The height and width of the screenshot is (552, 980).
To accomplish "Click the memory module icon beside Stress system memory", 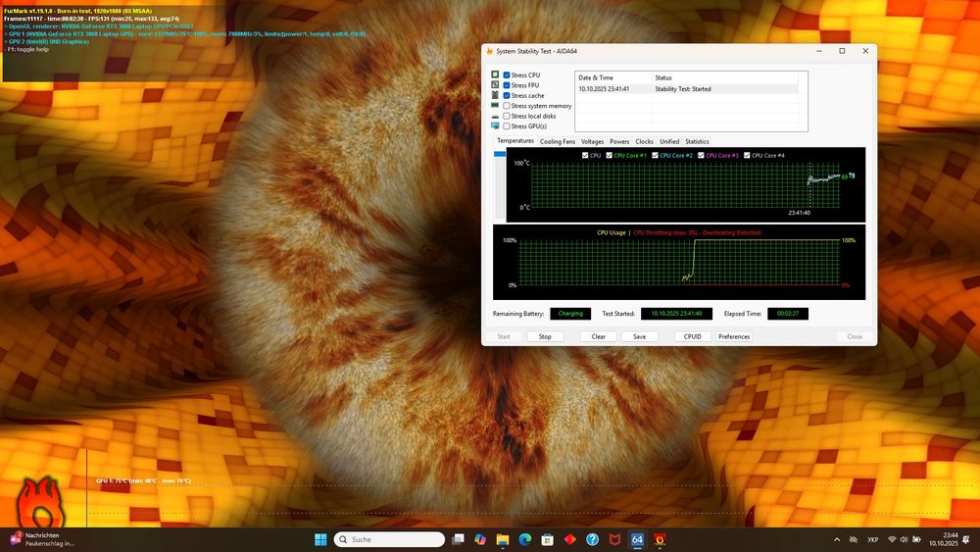I will pos(495,105).
